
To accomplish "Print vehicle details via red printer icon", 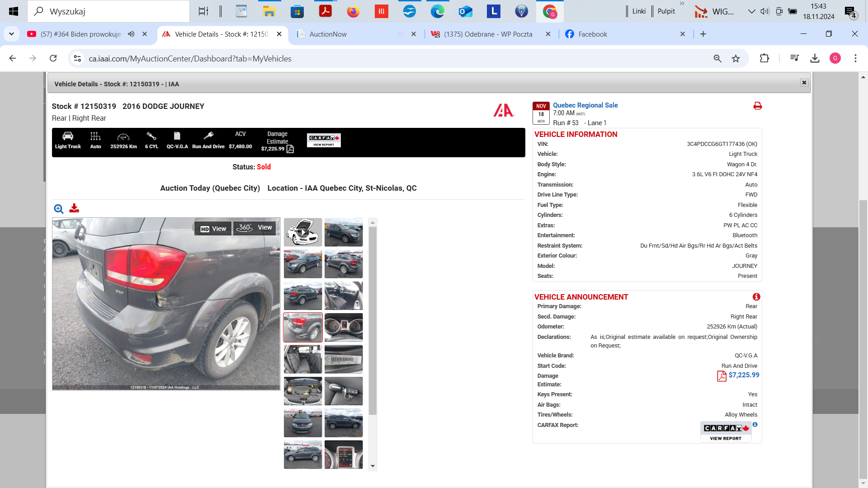I will (x=758, y=106).
